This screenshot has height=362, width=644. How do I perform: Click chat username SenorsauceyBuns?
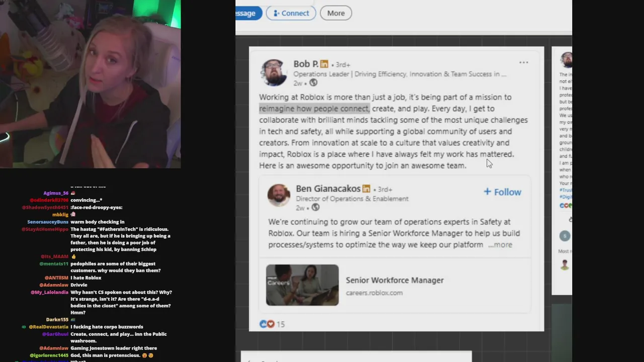[x=48, y=222]
